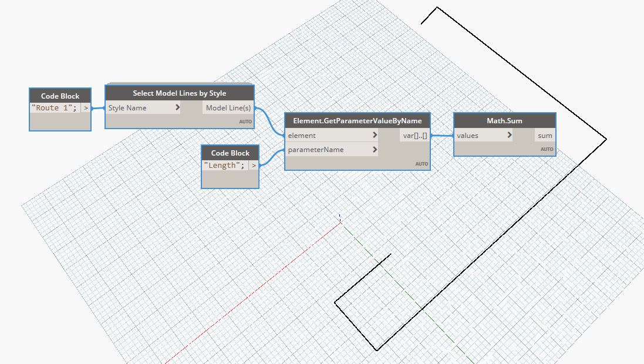This screenshot has height=364, width=644.
Task: Select the Select Model Lines by Style node header
Action: (x=180, y=93)
